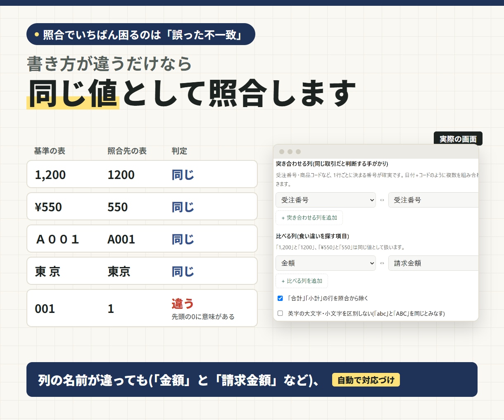Click the middle gray window control dot
The height and width of the screenshot is (420, 504).
(x=290, y=152)
